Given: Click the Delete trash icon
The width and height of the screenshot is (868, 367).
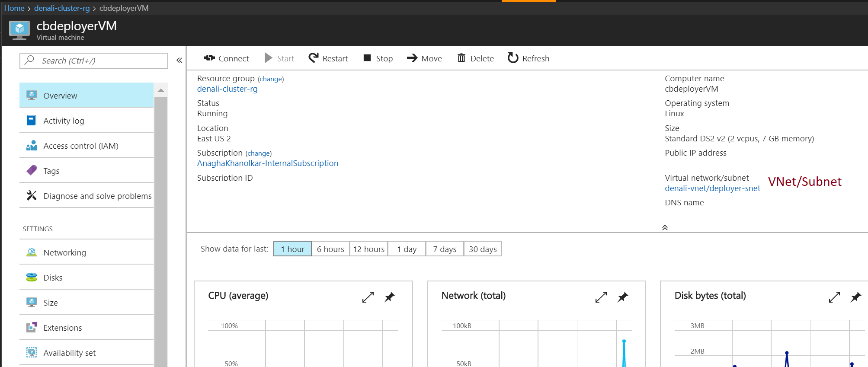Looking at the screenshot, I should click(x=461, y=58).
